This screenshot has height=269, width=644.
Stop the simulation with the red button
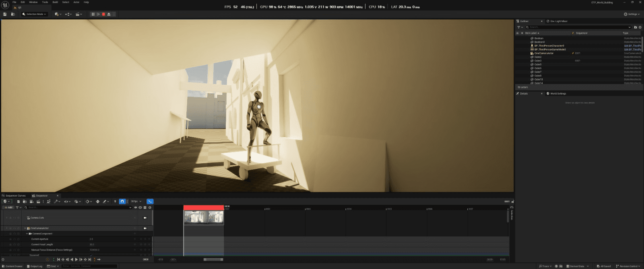[x=103, y=14]
